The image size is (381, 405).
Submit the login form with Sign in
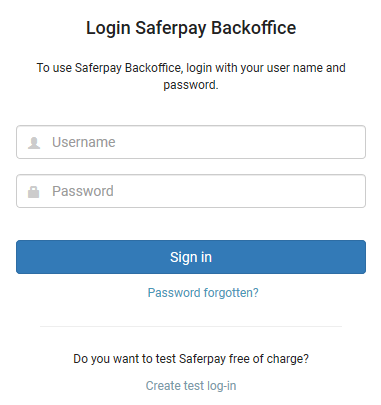tap(191, 257)
